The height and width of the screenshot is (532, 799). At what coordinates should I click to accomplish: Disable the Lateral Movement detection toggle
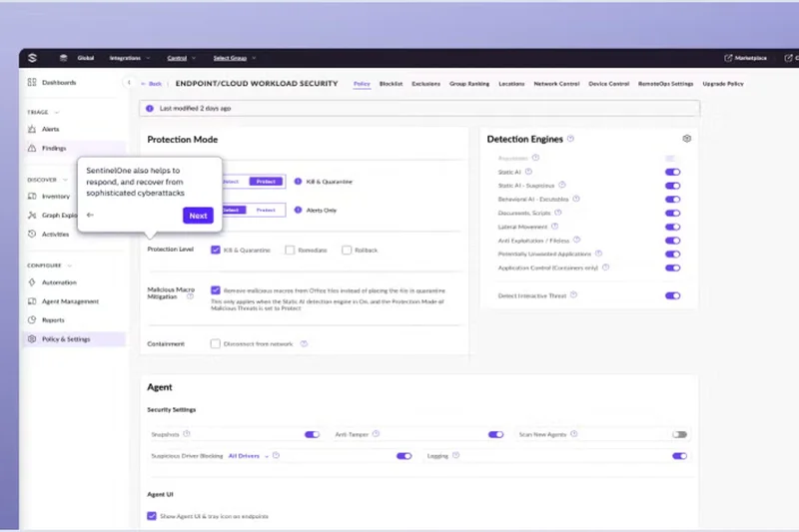tap(672, 228)
